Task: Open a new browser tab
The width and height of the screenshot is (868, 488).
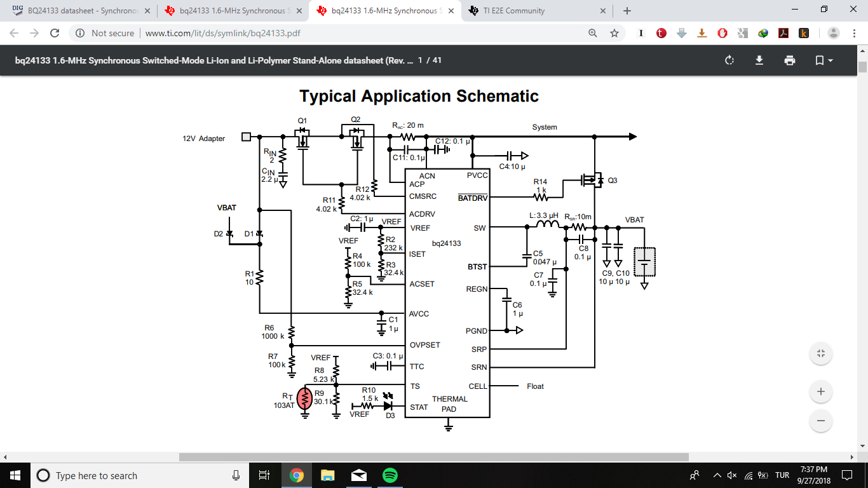Action: (x=627, y=11)
